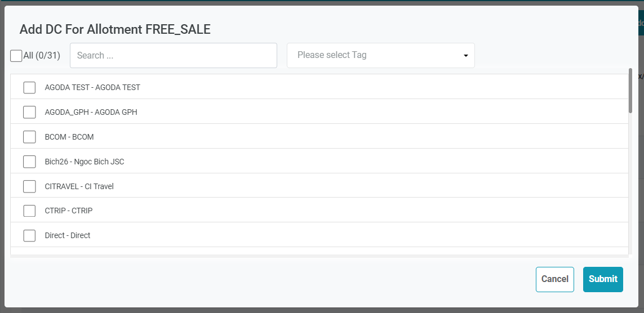The width and height of the screenshot is (644, 313).
Task: Check the CITRAVEL checkbox
Action: 29,186
